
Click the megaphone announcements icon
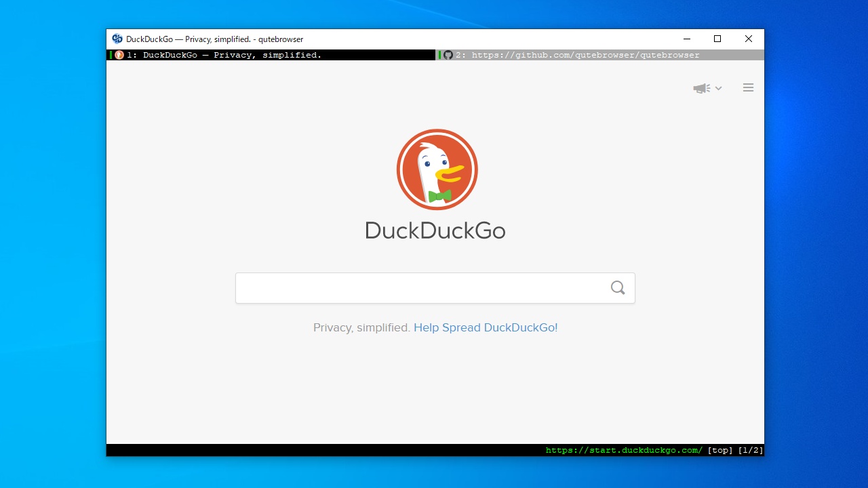coord(701,88)
